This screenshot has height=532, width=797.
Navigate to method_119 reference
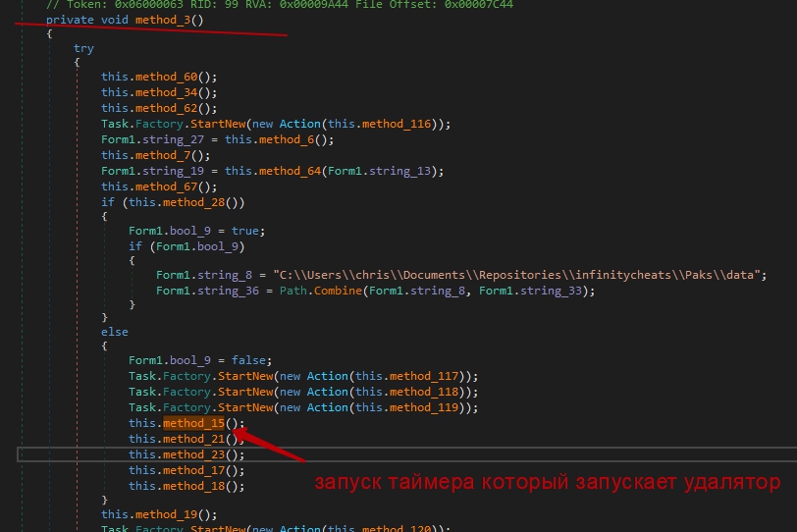click(424, 408)
